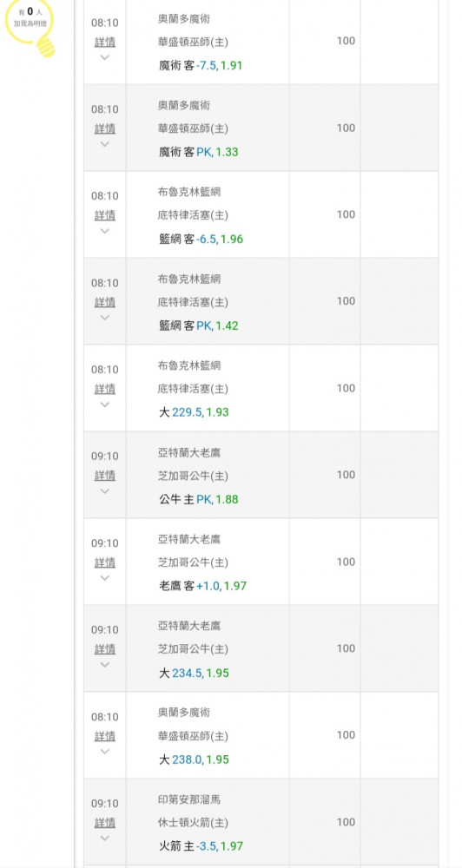Open 詳情 for 魔術 客 PK 1.33 bet
The width and height of the screenshot is (462, 868).
pos(105,128)
